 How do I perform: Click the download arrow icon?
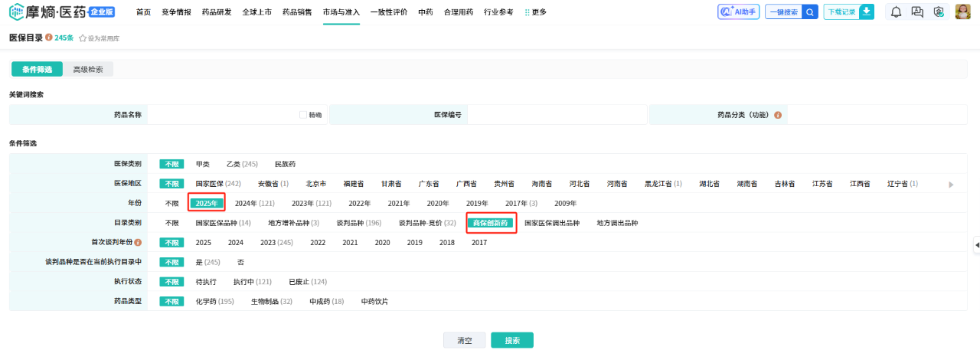[x=866, y=11]
